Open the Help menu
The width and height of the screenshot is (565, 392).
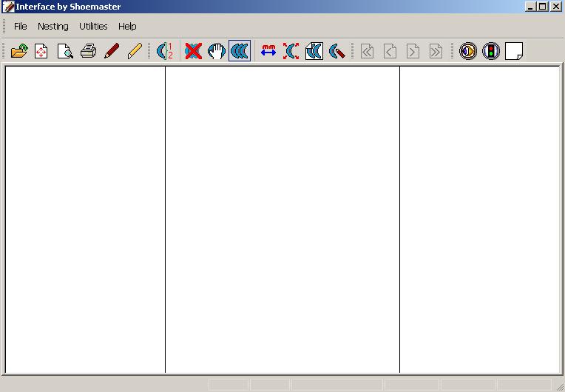127,27
